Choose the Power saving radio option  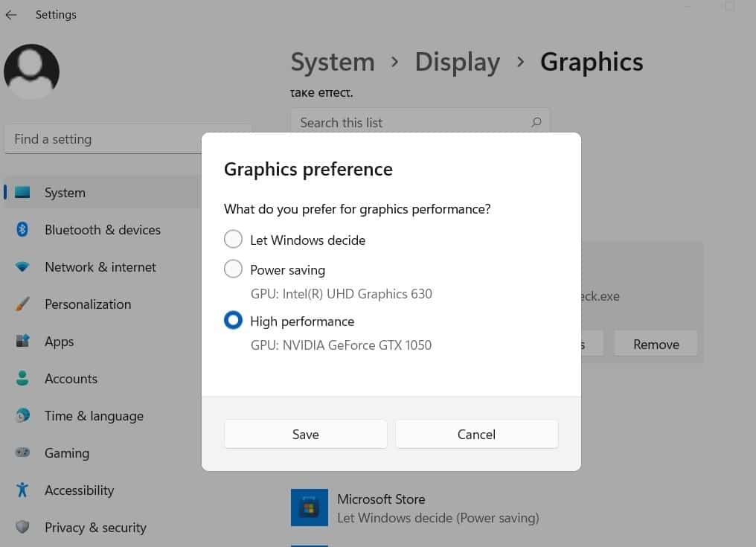[x=233, y=269]
